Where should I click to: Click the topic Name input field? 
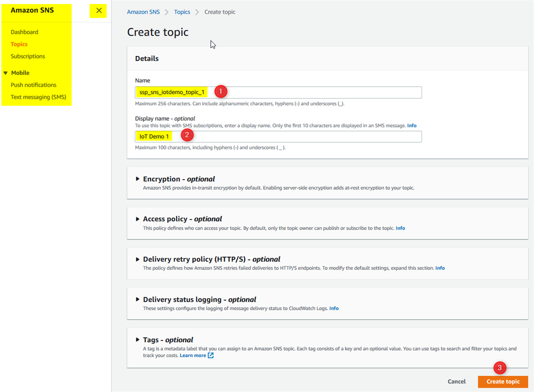click(x=316, y=93)
